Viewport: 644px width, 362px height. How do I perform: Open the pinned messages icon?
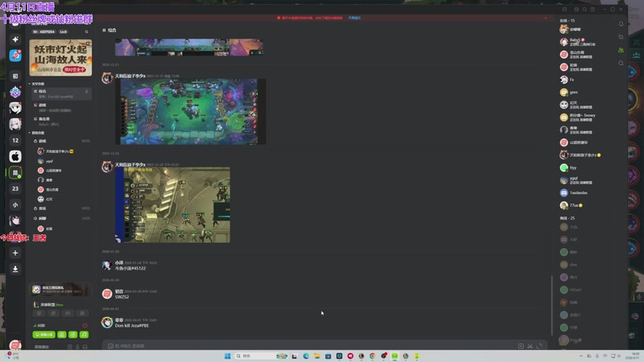pos(621,37)
